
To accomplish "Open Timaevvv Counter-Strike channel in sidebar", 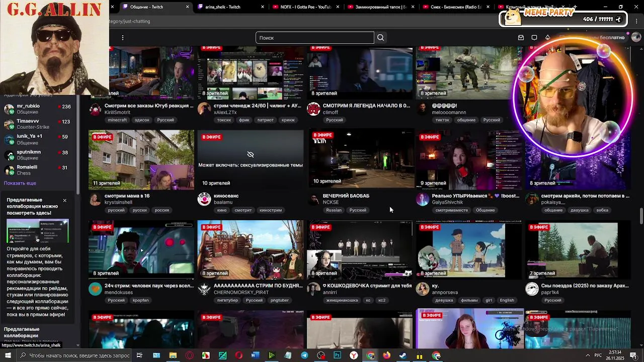I will (38, 124).
